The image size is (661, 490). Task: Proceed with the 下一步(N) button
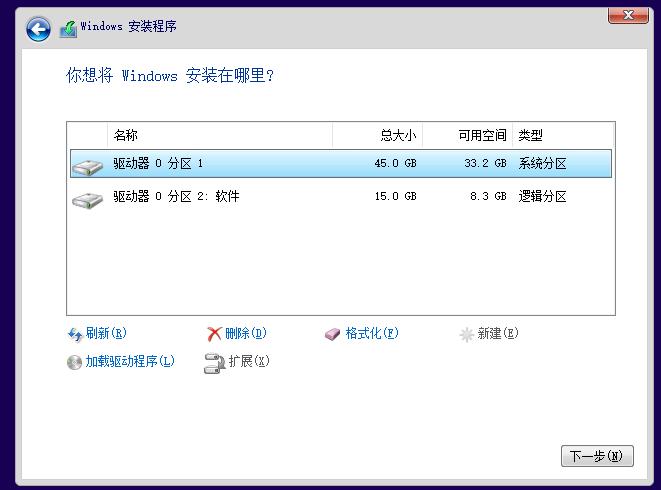point(597,456)
